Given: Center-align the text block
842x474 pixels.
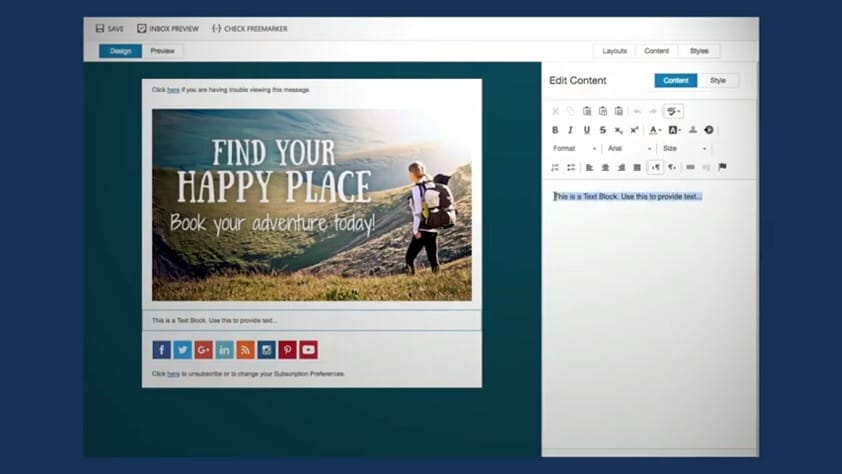Looking at the screenshot, I should pyautogui.click(x=605, y=167).
